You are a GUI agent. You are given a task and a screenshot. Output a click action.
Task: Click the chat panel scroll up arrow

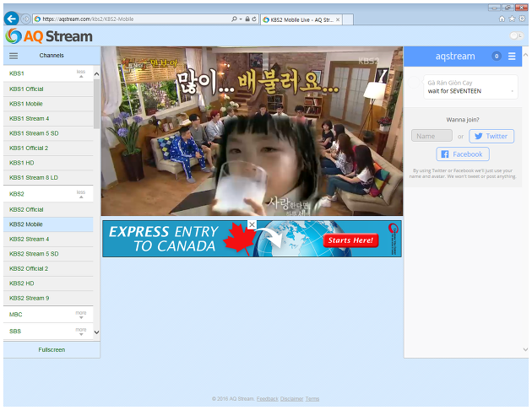[525, 55]
